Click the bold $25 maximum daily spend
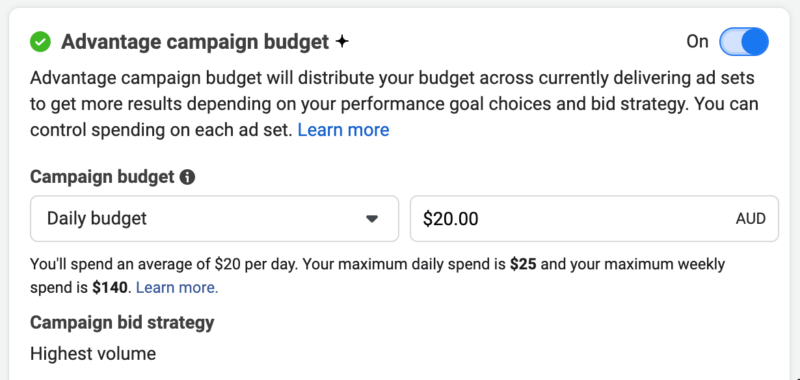Image resolution: width=800 pixels, height=380 pixels. 523,265
